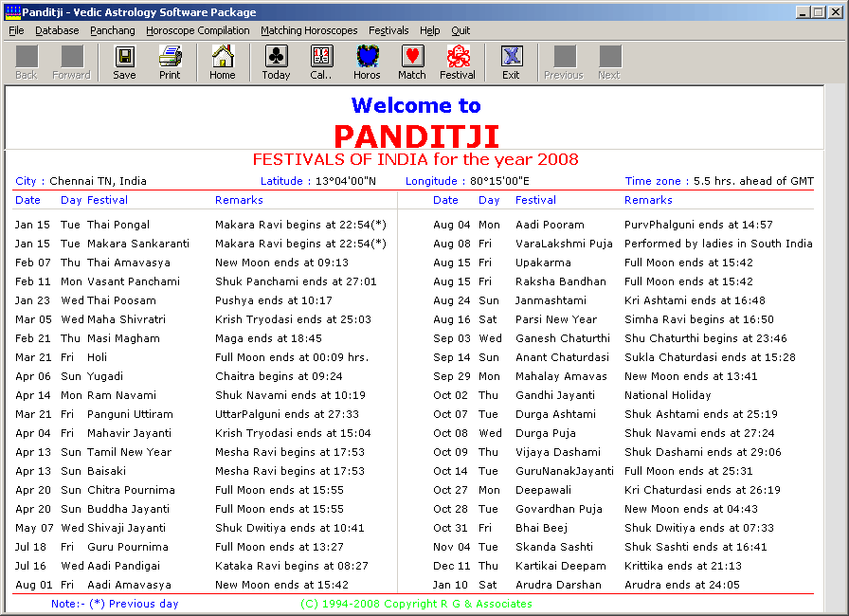Click the 'Parsi New Year' festival entry

556,319
